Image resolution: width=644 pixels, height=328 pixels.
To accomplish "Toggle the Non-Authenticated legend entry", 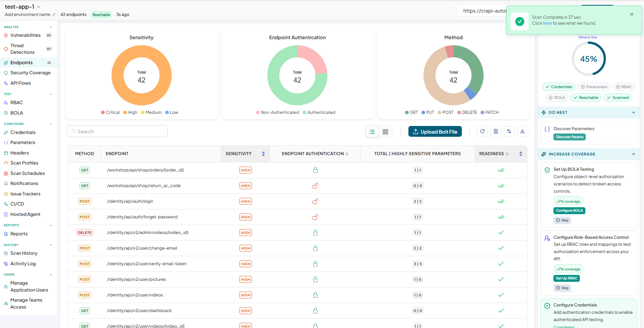I will point(277,112).
